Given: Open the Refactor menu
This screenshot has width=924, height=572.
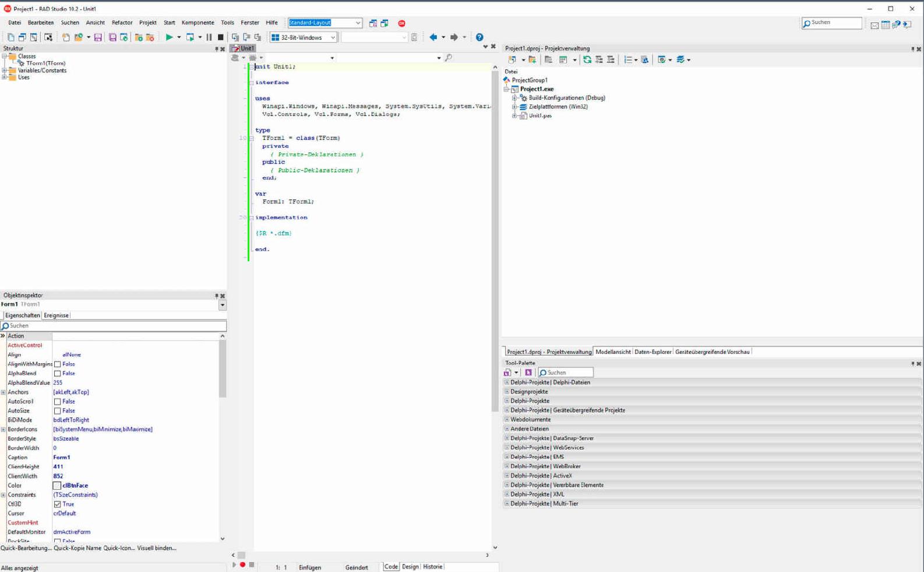Looking at the screenshot, I should (122, 23).
